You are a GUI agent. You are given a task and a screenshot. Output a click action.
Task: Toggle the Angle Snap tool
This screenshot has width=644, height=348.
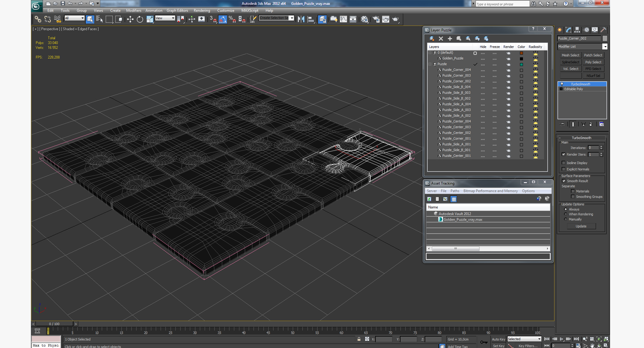click(x=222, y=19)
